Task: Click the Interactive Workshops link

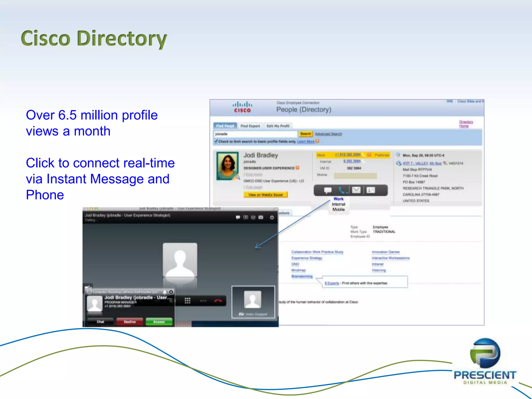Action: [x=390, y=258]
